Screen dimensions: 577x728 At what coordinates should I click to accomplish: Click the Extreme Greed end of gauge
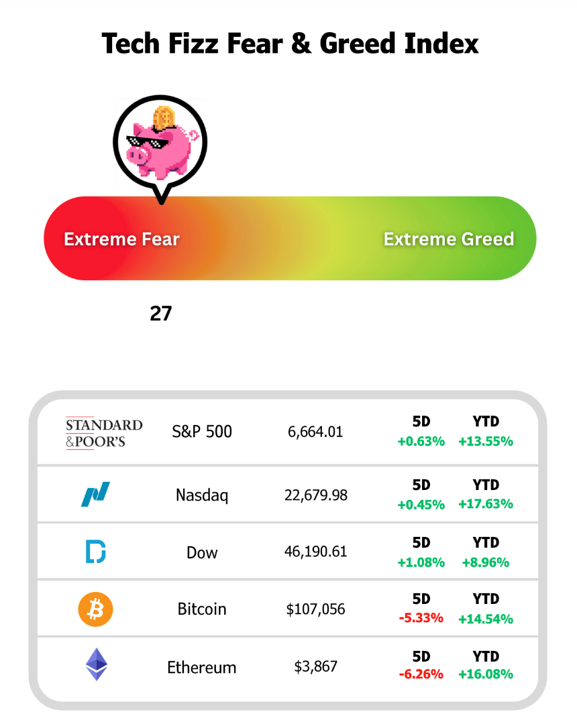(x=448, y=239)
